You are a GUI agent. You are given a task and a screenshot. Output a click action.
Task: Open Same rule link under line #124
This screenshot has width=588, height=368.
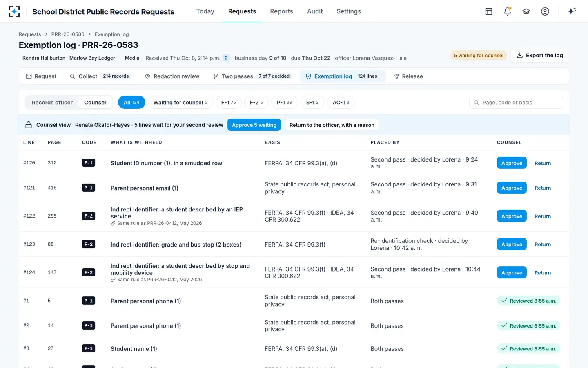[156, 280]
